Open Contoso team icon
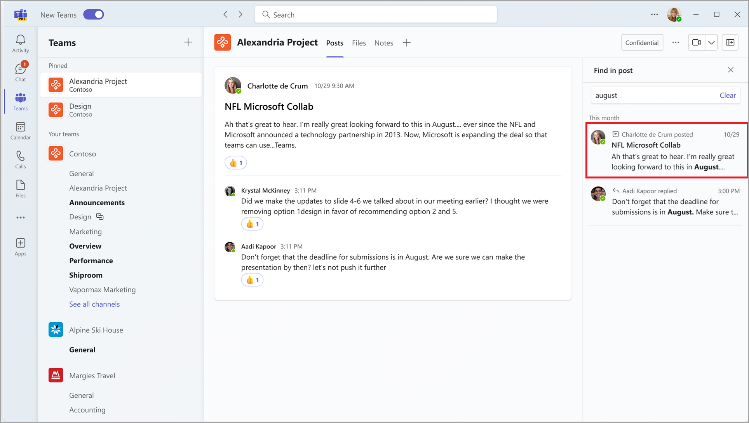749x423 pixels. click(56, 153)
